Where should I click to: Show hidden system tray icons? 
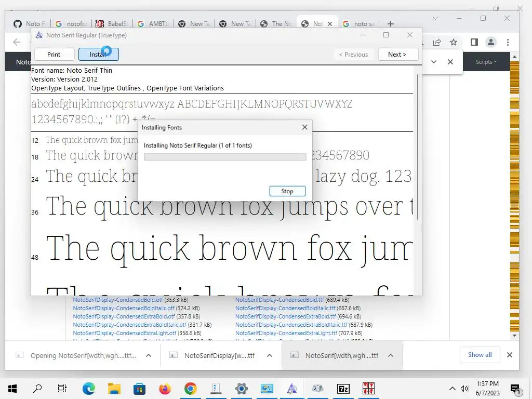click(x=453, y=389)
